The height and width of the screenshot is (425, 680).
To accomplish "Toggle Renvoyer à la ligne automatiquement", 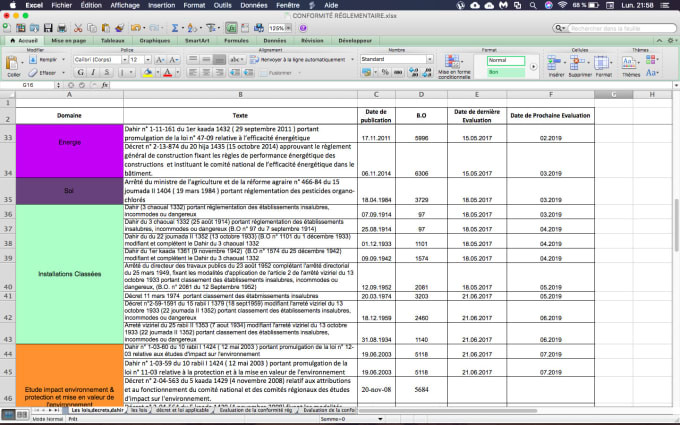I will [298, 59].
